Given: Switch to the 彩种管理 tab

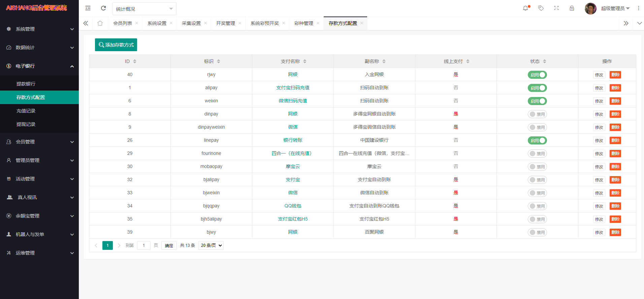Looking at the screenshot, I should (x=303, y=23).
